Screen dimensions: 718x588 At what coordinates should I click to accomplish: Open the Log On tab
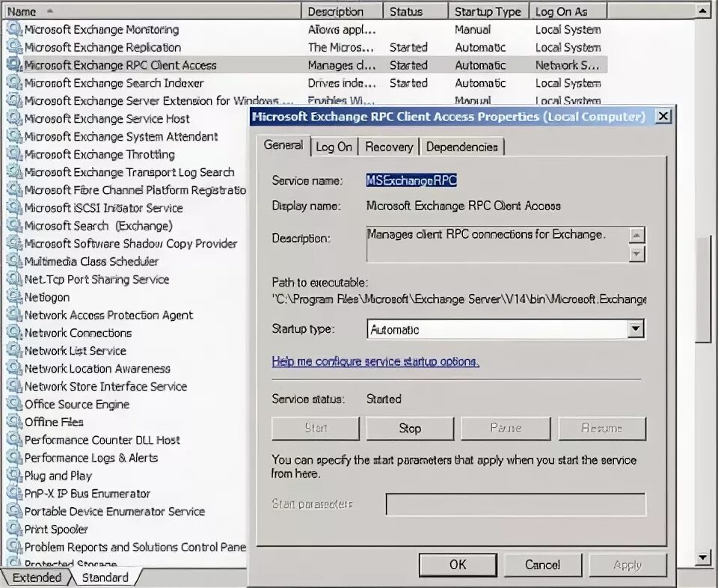click(x=334, y=147)
